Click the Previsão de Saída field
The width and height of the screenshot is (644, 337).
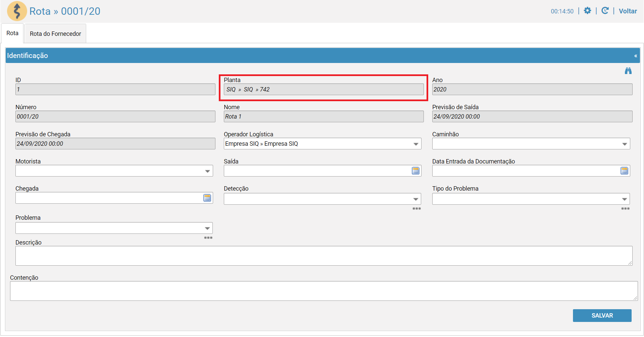pos(532,117)
